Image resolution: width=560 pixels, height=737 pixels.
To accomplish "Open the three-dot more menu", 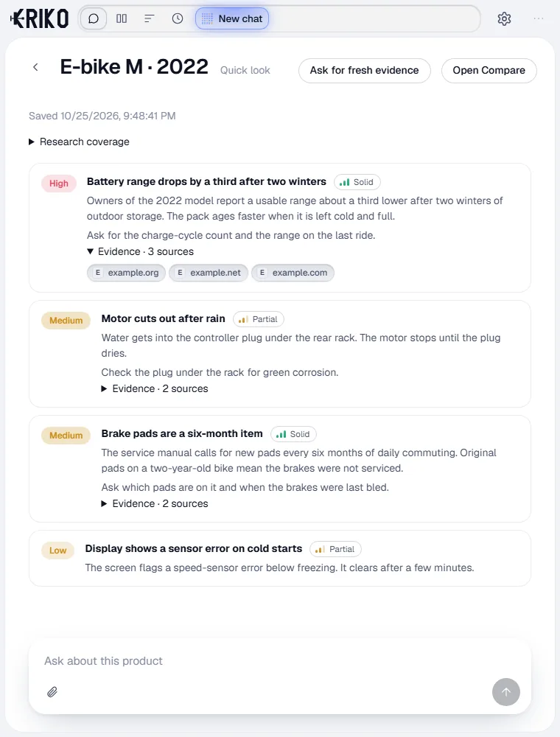I will 539,19.
